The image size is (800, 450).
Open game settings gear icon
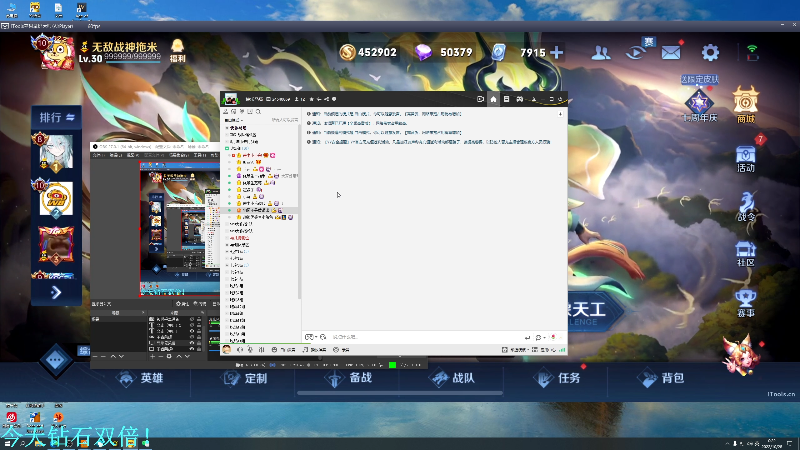click(x=710, y=52)
